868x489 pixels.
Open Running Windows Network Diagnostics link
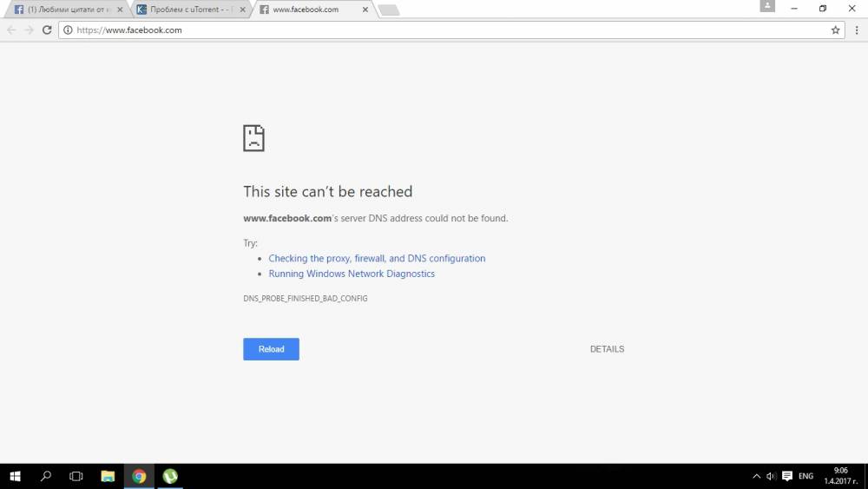(x=352, y=274)
